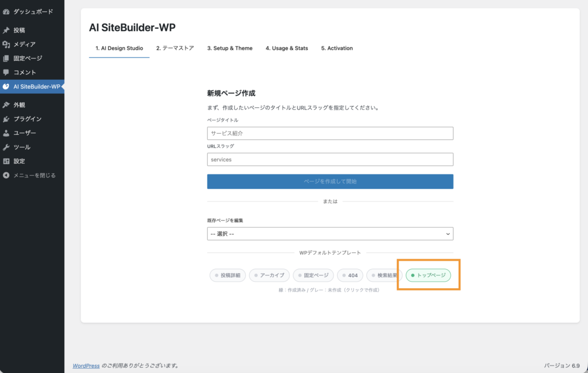
Task: Click the paintbrush icon for 外観
Action: pyautogui.click(x=6, y=105)
